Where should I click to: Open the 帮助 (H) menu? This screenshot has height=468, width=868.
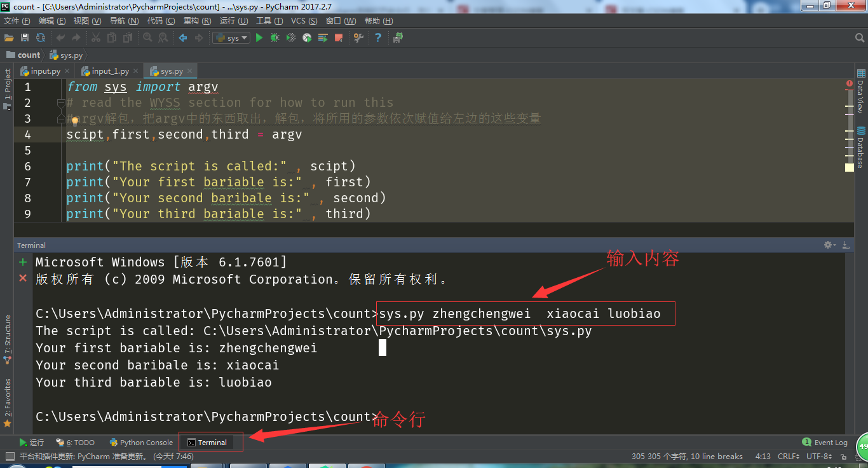point(378,21)
